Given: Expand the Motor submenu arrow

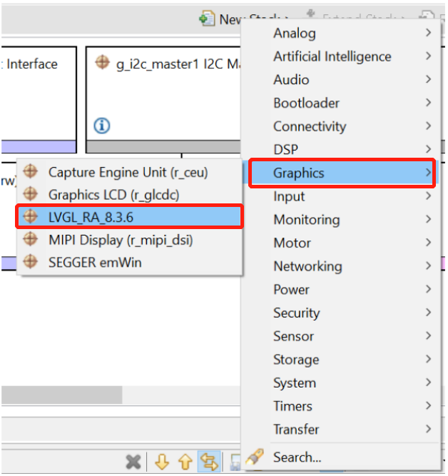Looking at the screenshot, I should [428, 242].
